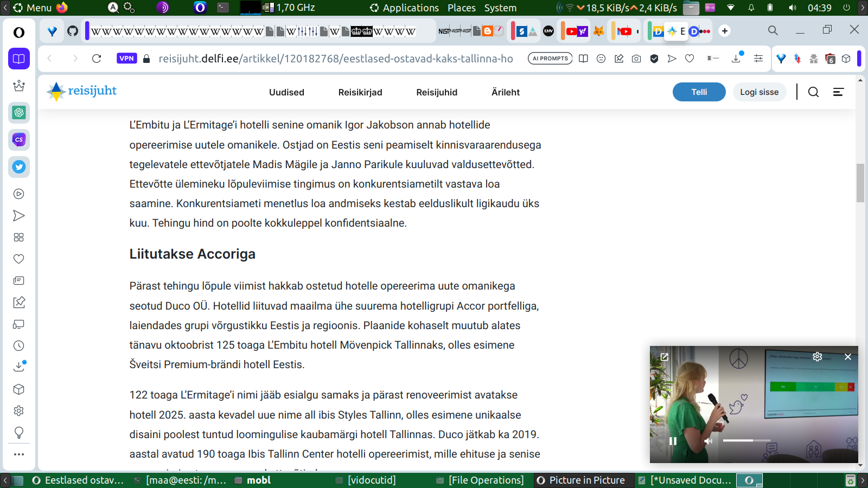Switch to the File Operations taskbar window

(481, 480)
